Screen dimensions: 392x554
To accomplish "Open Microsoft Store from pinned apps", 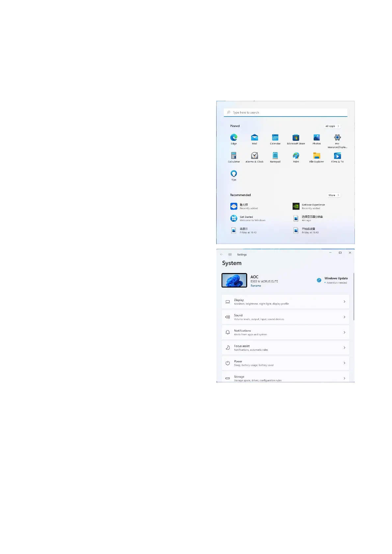I will coord(296,138).
